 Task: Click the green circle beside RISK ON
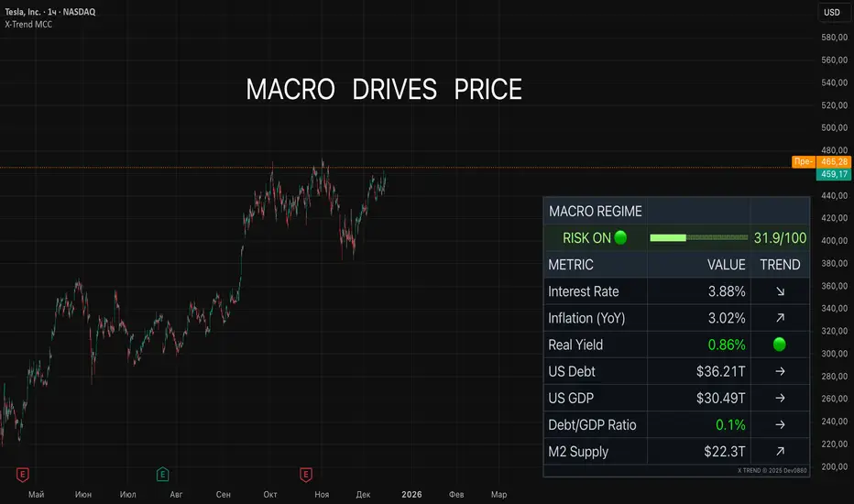point(620,237)
